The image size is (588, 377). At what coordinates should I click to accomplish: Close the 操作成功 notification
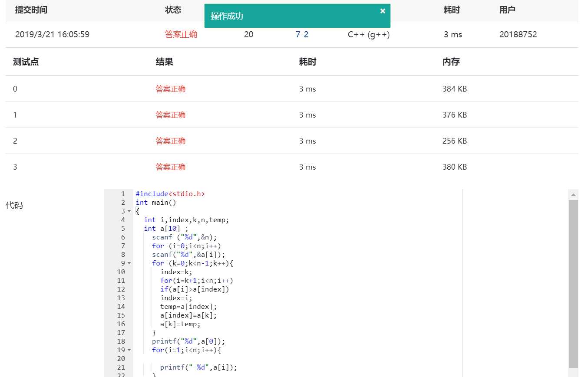(x=383, y=11)
